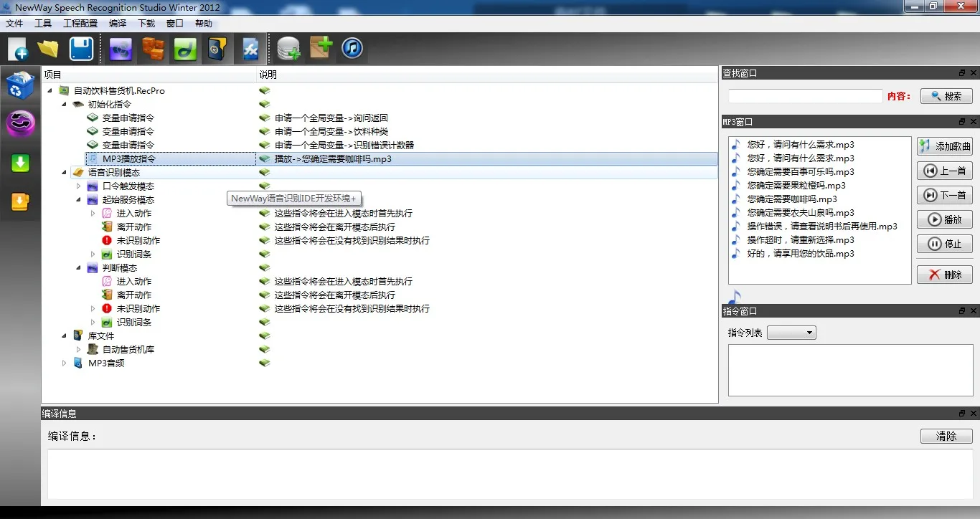
Task: Click the orange download box sidebar icon
Action: coord(20,202)
